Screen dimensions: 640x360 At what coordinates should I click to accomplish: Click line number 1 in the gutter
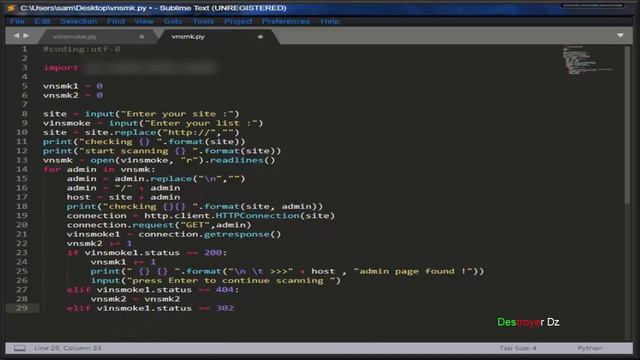[24, 49]
